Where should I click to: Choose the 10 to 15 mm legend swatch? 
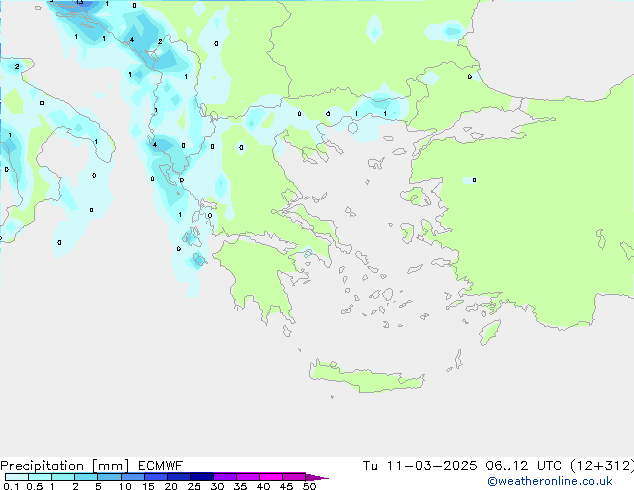pos(132,477)
